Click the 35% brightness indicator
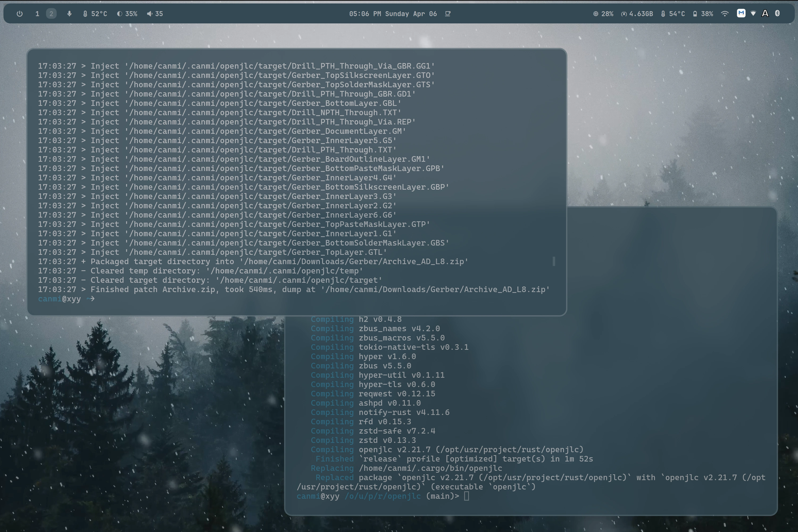This screenshot has width=798, height=532. [x=127, y=14]
